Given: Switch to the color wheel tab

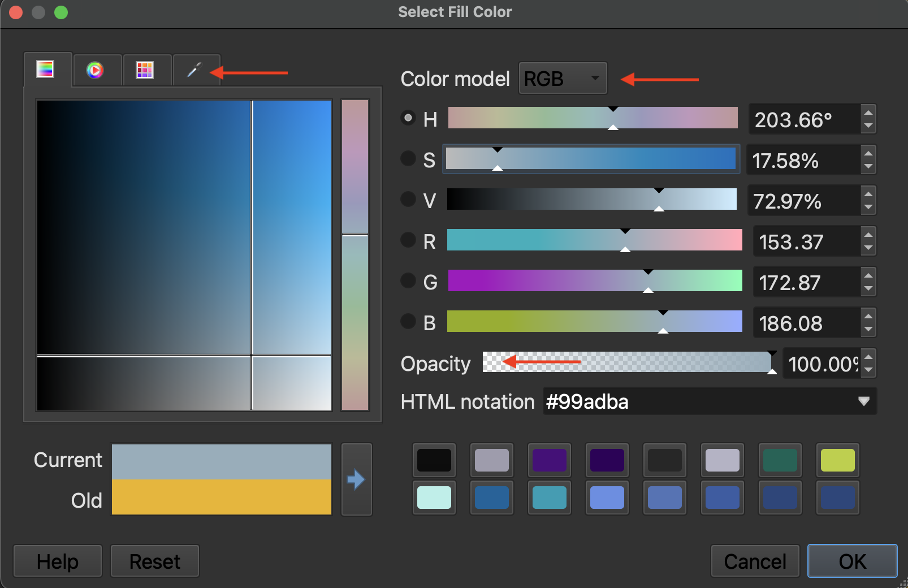Looking at the screenshot, I should (x=95, y=70).
